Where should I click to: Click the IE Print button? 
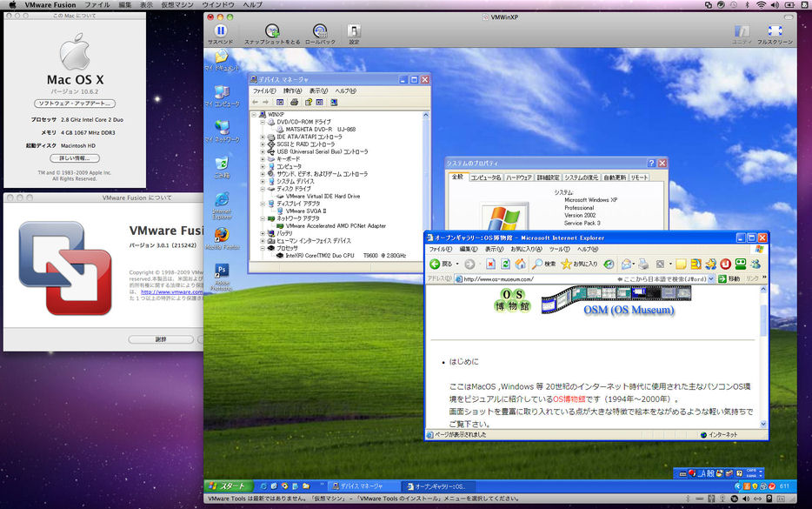pyautogui.click(x=643, y=264)
